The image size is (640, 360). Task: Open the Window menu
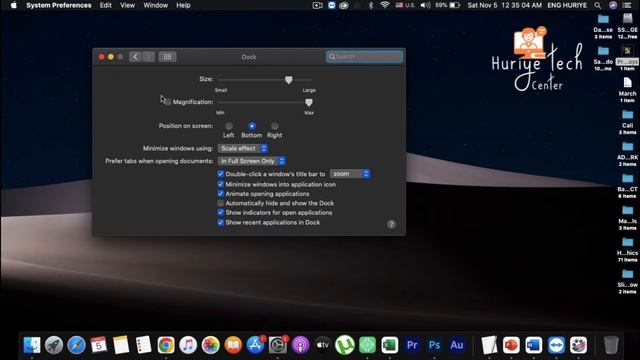[156, 5]
